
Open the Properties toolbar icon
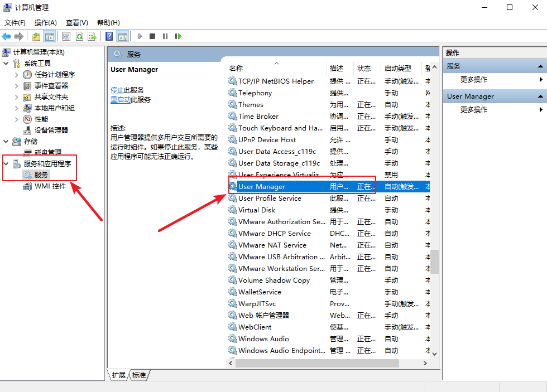66,36
